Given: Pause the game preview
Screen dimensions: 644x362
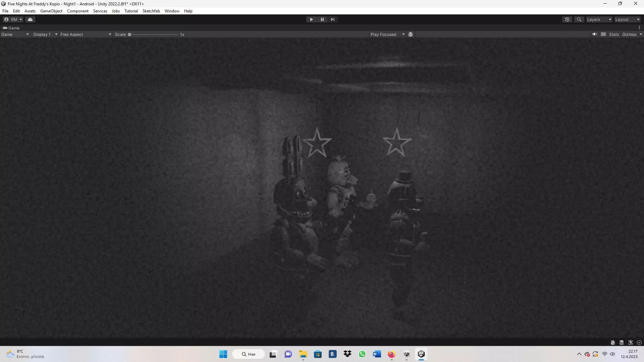Looking at the screenshot, I should click(x=322, y=19).
